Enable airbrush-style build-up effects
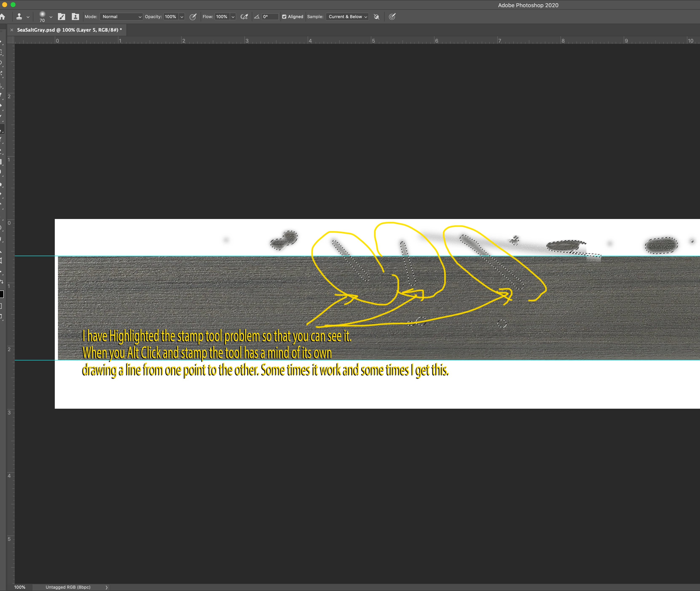 click(244, 17)
